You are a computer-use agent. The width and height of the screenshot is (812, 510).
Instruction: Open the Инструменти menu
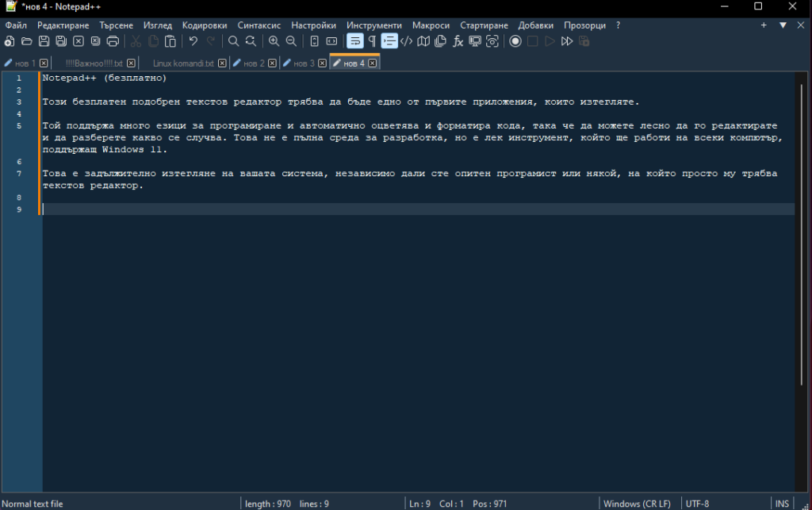pyautogui.click(x=374, y=25)
